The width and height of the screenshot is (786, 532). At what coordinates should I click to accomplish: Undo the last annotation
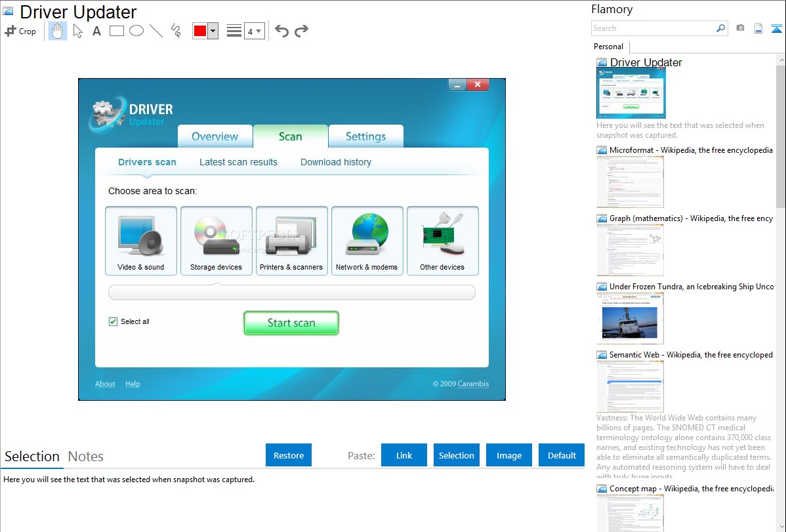point(281,31)
